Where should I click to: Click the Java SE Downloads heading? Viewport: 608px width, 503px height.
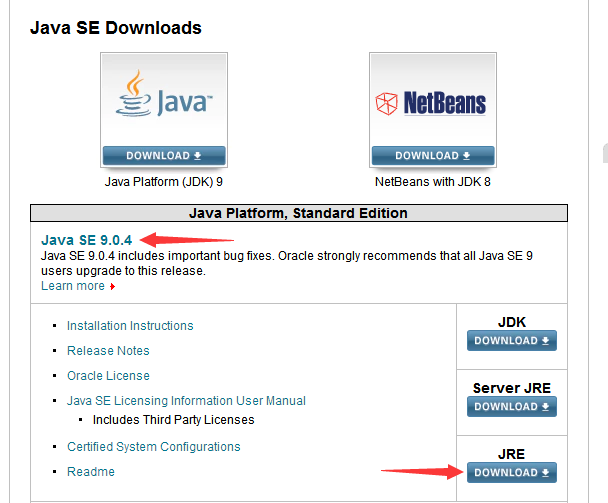pos(116,28)
